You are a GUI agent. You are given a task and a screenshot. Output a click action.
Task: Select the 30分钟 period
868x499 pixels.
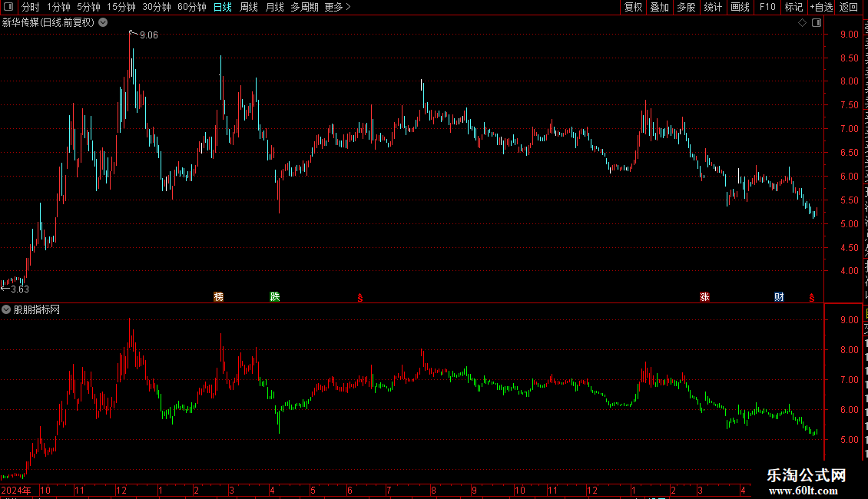[x=156, y=7]
